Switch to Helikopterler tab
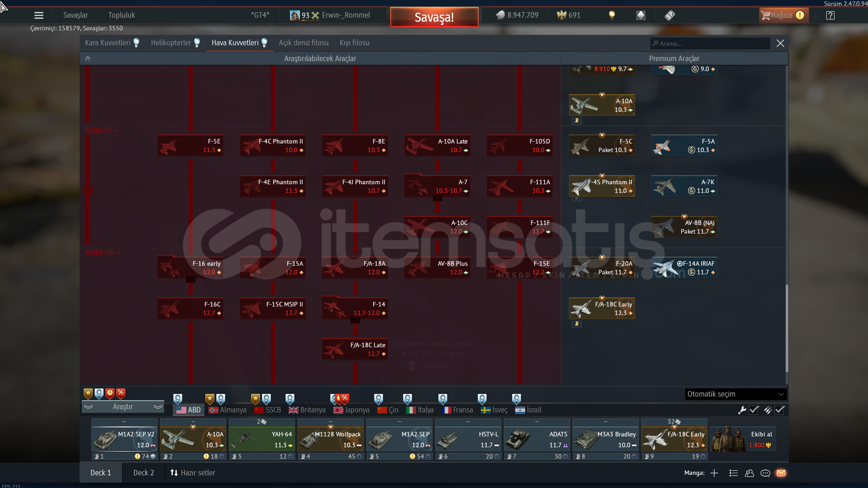 175,43
